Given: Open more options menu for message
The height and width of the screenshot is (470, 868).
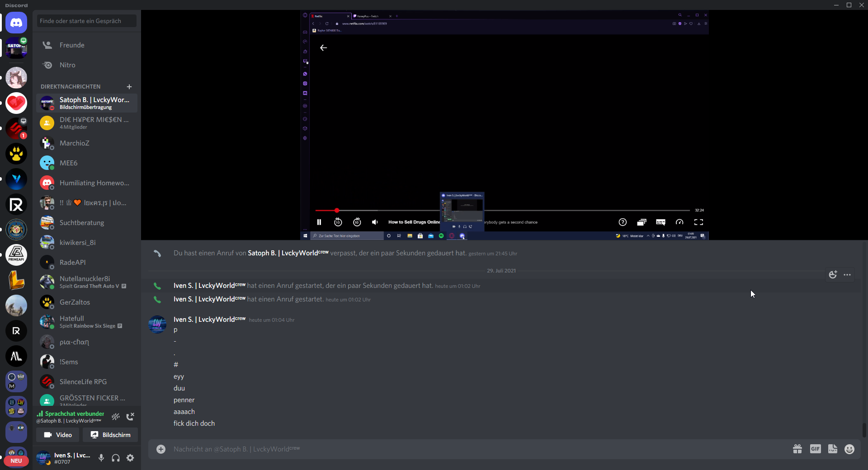Looking at the screenshot, I should (x=847, y=275).
